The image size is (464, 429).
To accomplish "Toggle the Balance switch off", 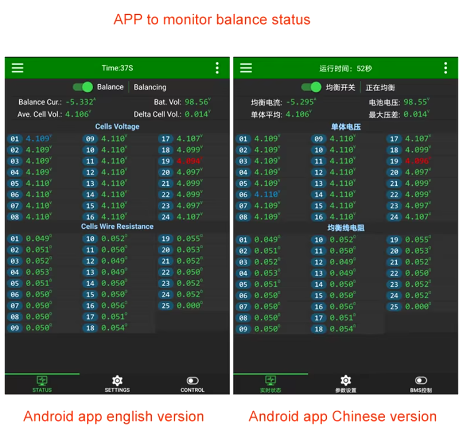I will (x=83, y=87).
